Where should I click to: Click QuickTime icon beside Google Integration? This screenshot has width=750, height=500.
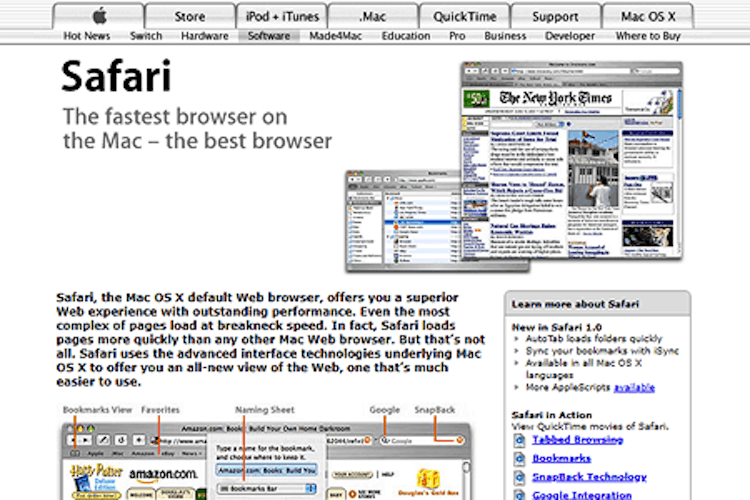(x=519, y=495)
